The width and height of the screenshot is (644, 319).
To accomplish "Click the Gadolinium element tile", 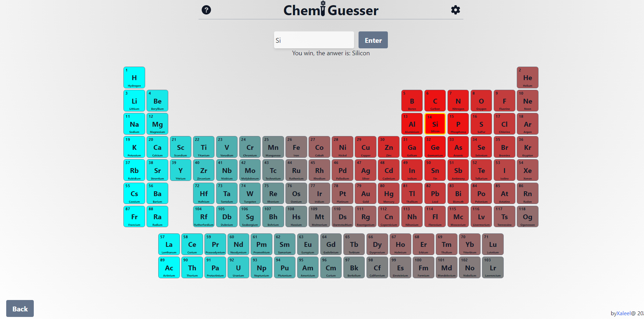I will click(331, 244).
